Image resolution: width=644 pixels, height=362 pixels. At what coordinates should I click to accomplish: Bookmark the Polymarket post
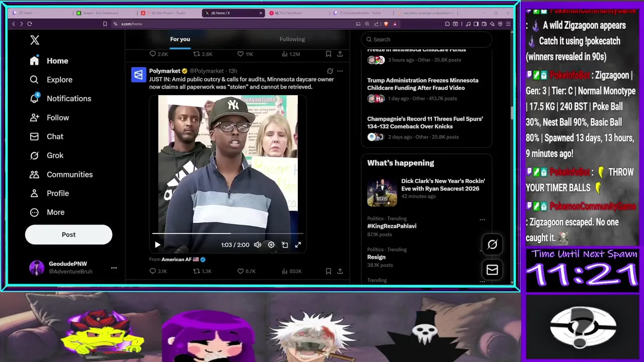329,271
